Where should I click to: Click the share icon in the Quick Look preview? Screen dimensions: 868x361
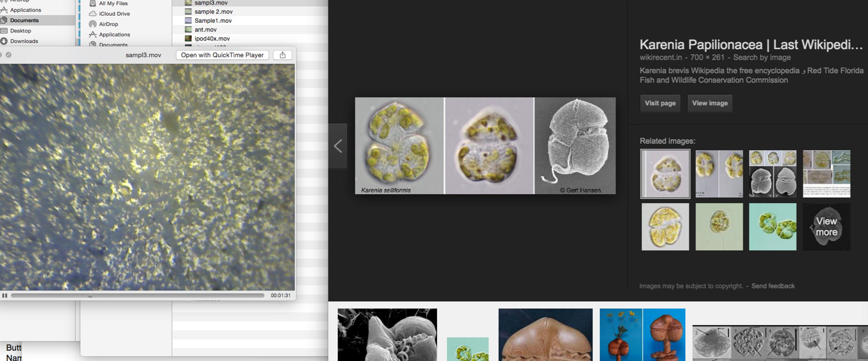[282, 55]
